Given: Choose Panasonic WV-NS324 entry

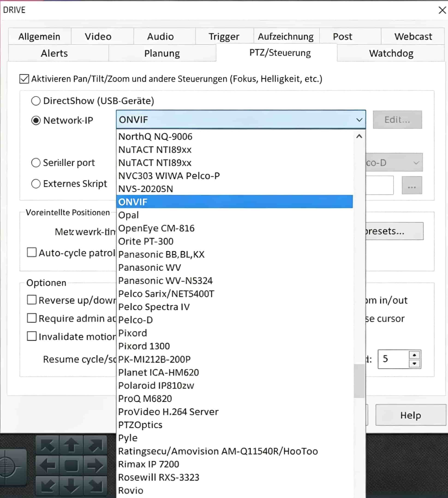Looking at the screenshot, I should 235,281.
